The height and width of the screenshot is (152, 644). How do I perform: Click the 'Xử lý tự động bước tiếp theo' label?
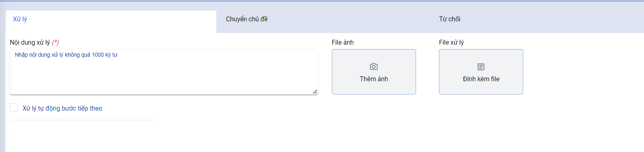[62, 108]
